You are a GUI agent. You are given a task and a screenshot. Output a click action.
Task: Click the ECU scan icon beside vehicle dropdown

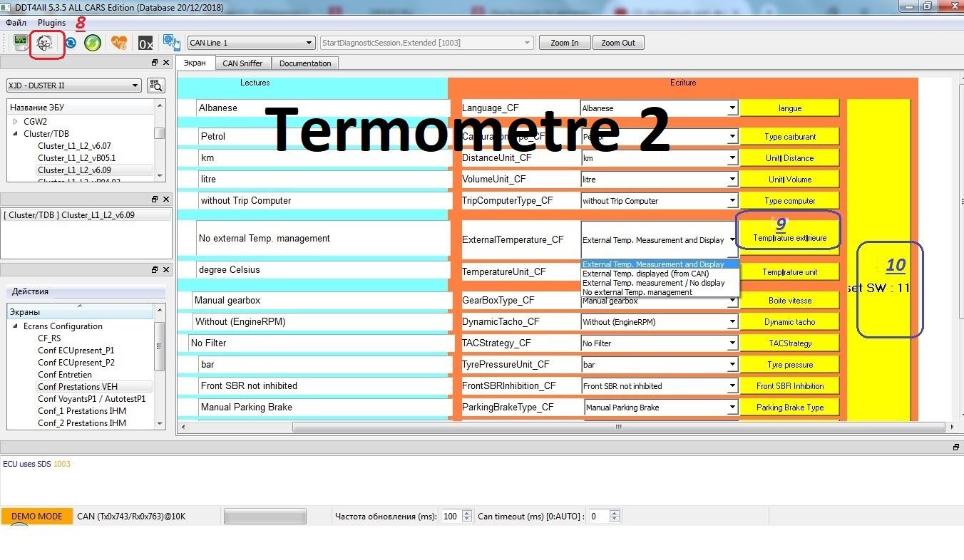pos(155,85)
